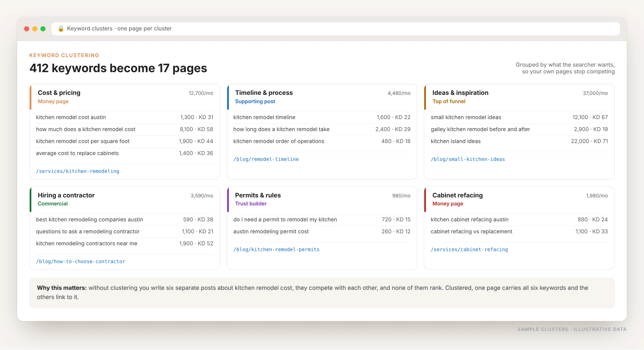Click the 37,000/mo volume figure

coord(595,93)
